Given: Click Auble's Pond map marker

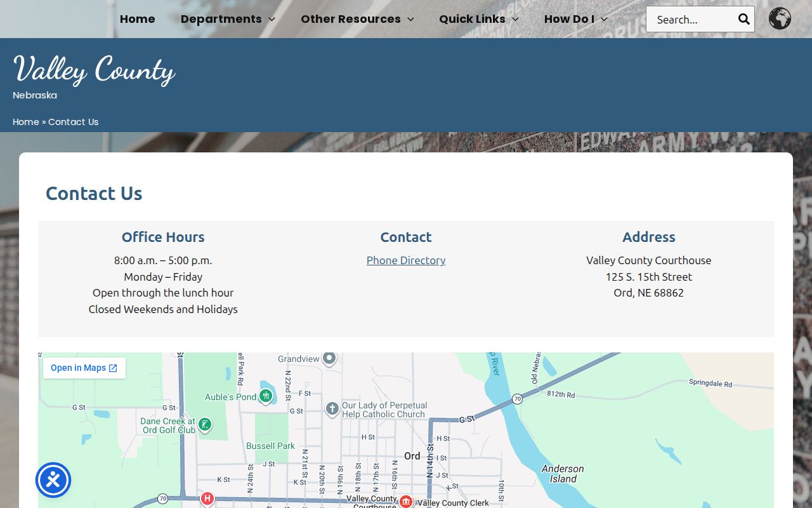Looking at the screenshot, I should click(x=266, y=396).
